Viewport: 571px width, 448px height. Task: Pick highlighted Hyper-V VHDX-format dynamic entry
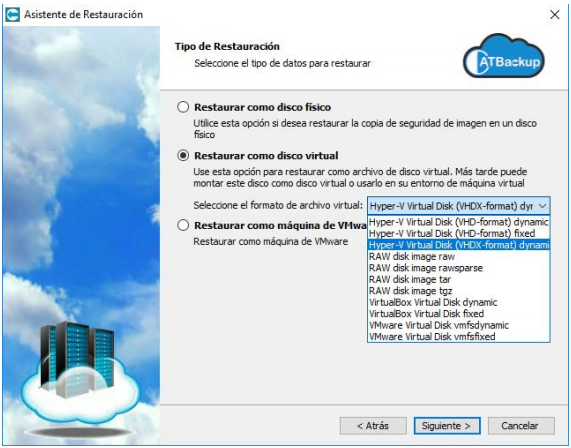pyautogui.click(x=458, y=245)
